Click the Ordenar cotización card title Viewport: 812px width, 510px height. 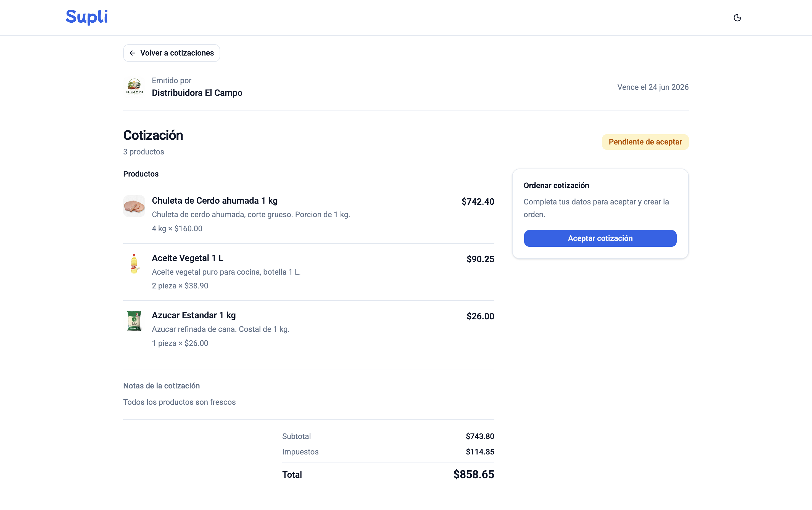557,185
